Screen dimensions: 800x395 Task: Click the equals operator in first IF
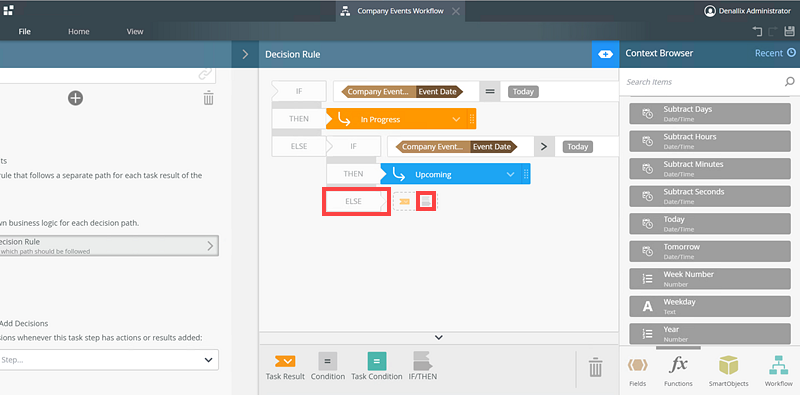point(490,92)
